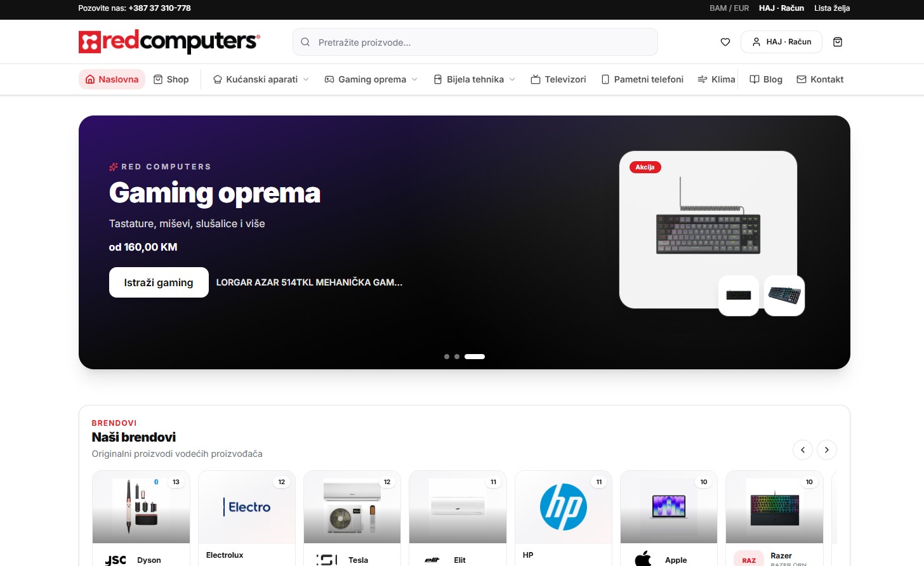The height and width of the screenshot is (566, 924).
Task: Open the Kontakt menu item
Action: click(820, 79)
